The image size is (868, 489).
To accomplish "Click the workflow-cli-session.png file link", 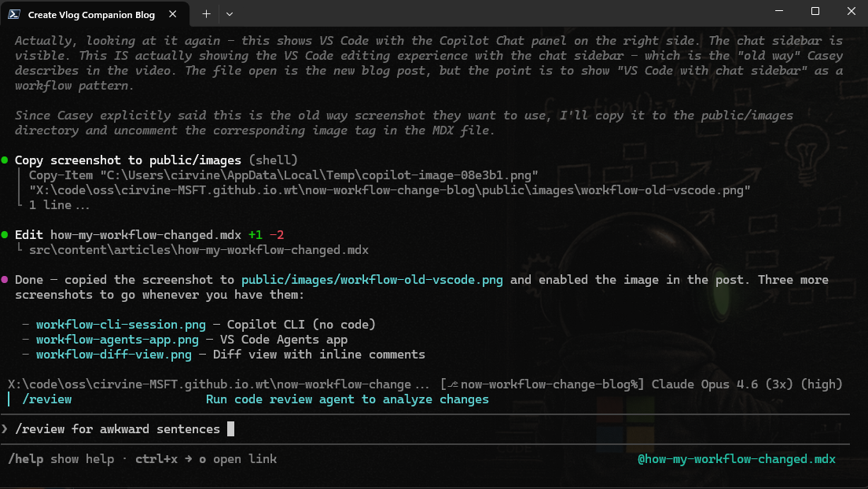I will (x=120, y=325).
